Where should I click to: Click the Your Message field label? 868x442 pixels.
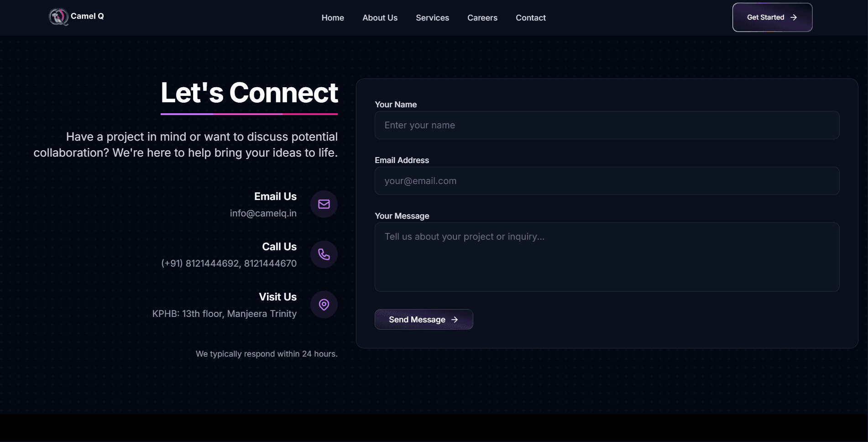[402, 216]
